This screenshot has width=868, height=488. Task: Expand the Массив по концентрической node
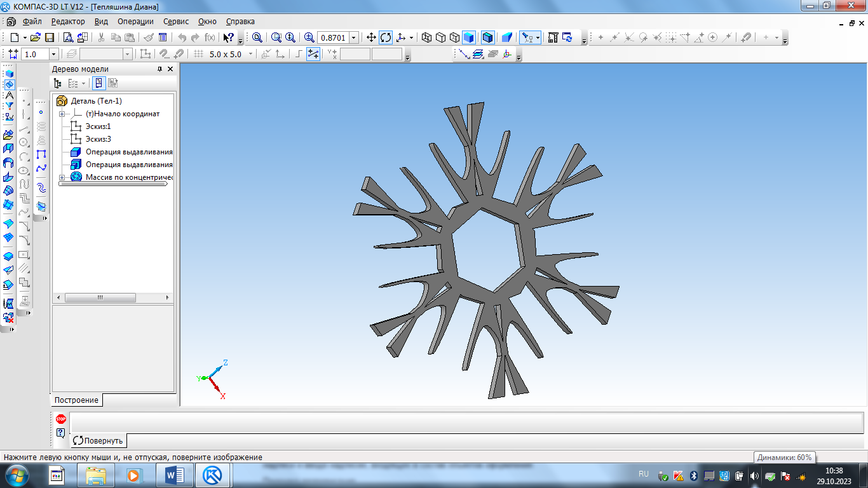point(62,177)
